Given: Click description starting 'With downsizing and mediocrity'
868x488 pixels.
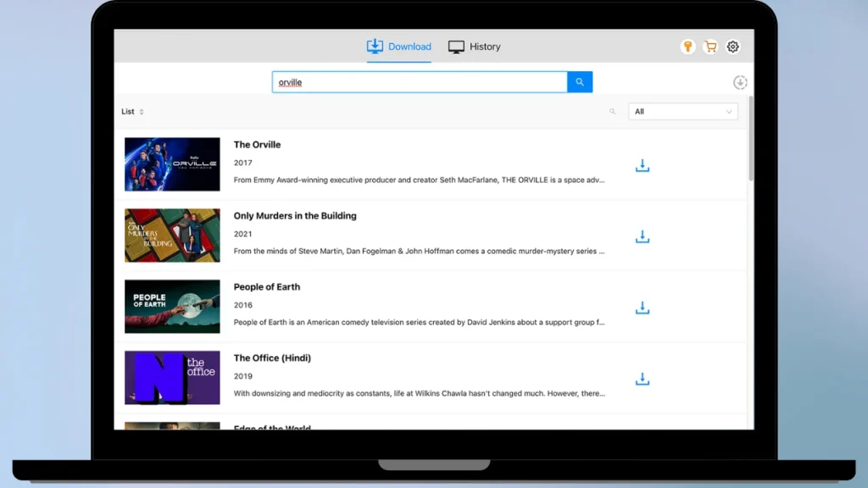Looking at the screenshot, I should 419,393.
